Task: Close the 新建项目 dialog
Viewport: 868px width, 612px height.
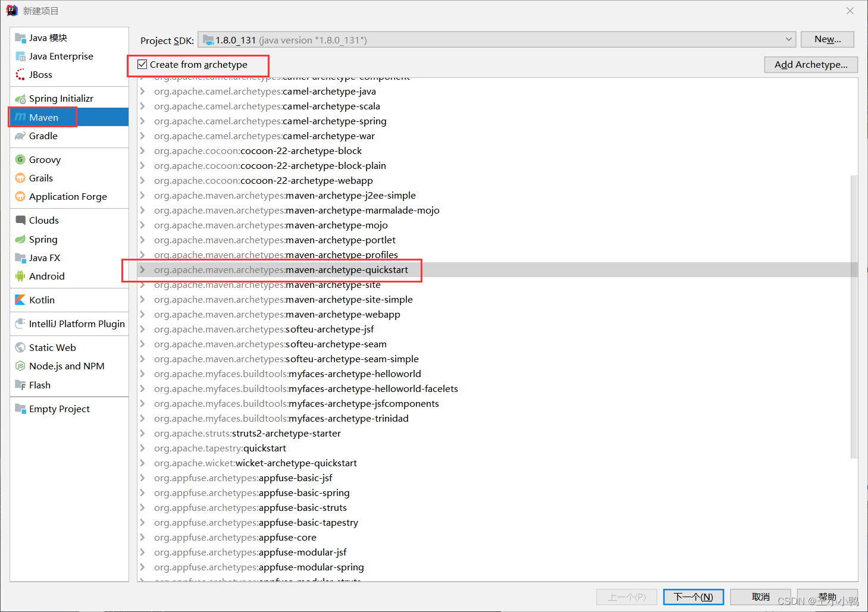Action: pos(850,11)
